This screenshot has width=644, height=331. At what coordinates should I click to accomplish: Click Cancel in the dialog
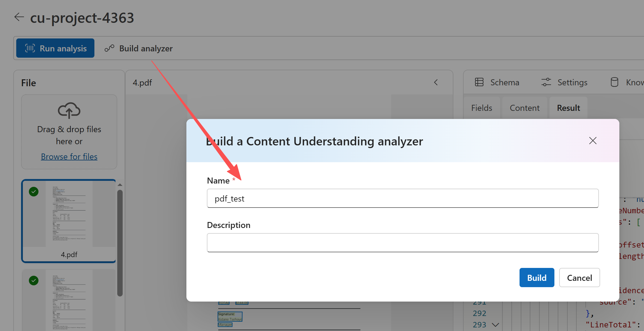pyautogui.click(x=579, y=278)
